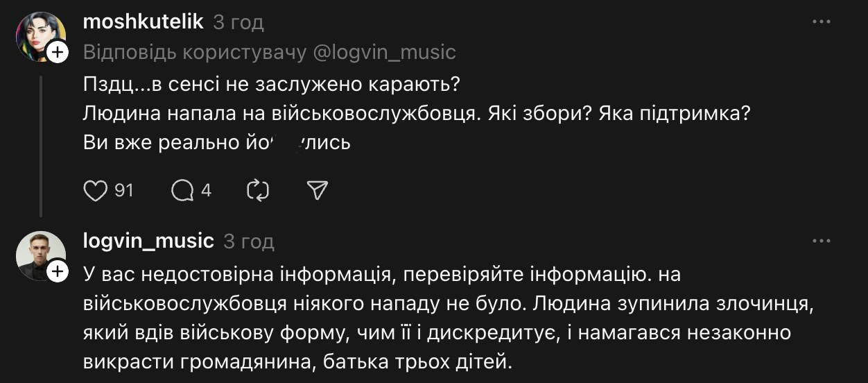Click the timestamp next to logvin_music
Screen dimensions: 868x383
click(249, 241)
